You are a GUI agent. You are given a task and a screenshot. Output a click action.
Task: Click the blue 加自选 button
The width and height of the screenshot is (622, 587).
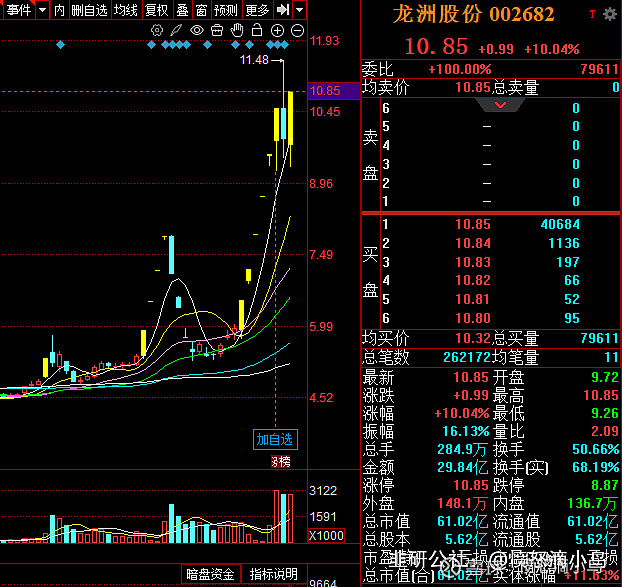pyautogui.click(x=275, y=439)
